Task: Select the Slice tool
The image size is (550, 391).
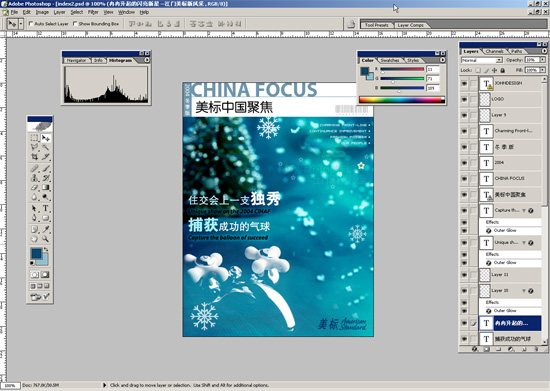Action: pos(45,156)
